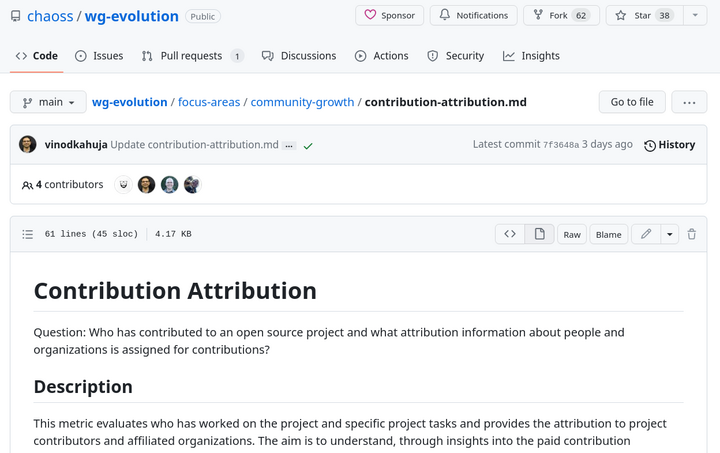Image resolution: width=720 pixels, height=453 pixels.
Task: Delete file using the trash icon
Action: (691, 234)
